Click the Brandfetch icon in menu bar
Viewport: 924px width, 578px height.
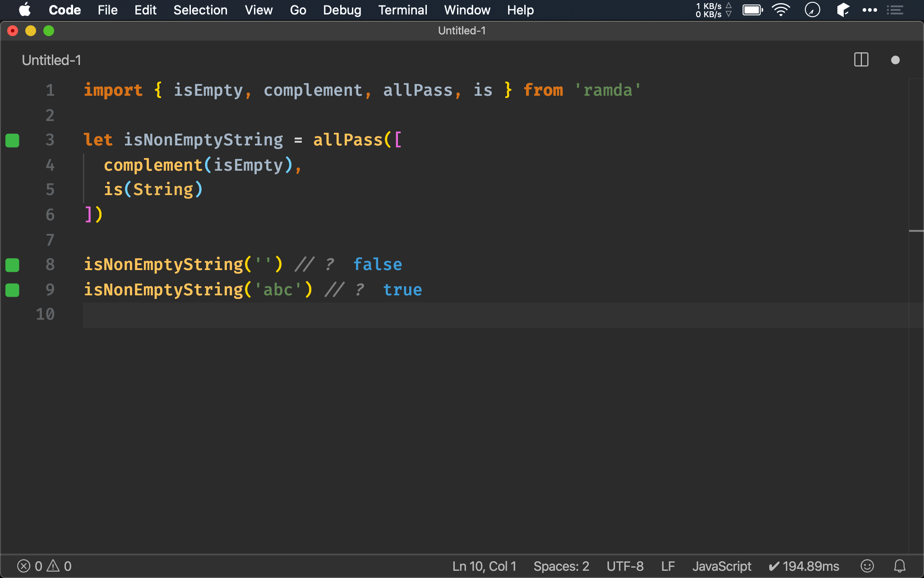click(843, 9)
